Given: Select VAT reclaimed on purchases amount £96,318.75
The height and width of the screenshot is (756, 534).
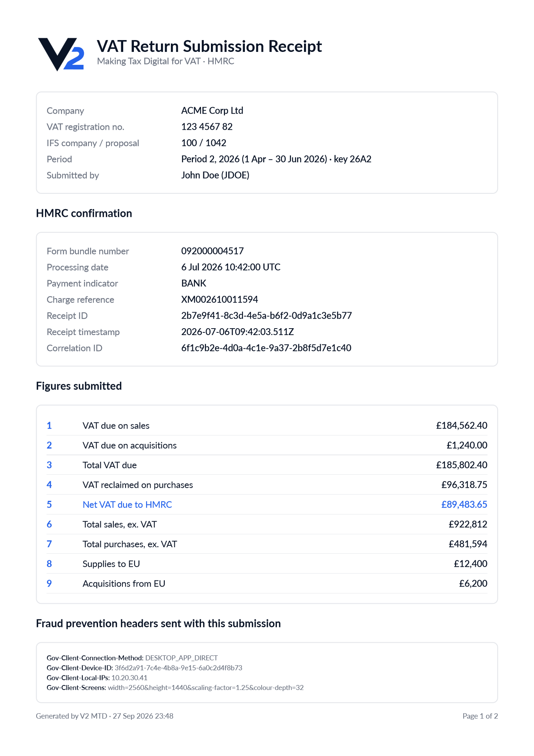Looking at the screenshot, I should tap(464, 485).
